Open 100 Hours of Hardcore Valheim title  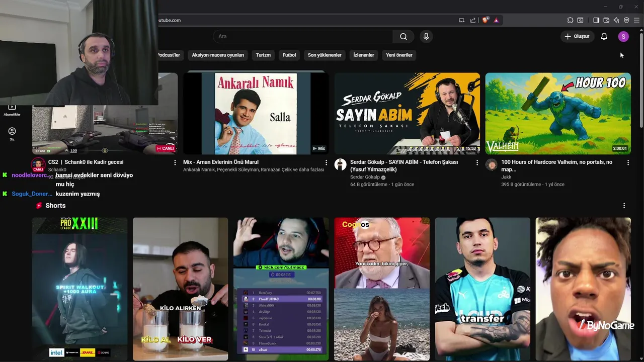tap(557, 166)
